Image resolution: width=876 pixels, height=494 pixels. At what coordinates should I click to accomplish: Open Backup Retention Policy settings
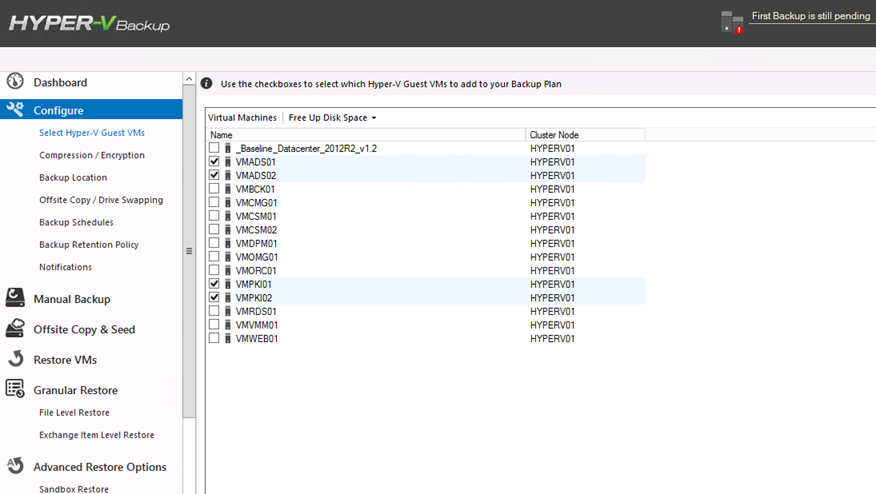(89, 244)
